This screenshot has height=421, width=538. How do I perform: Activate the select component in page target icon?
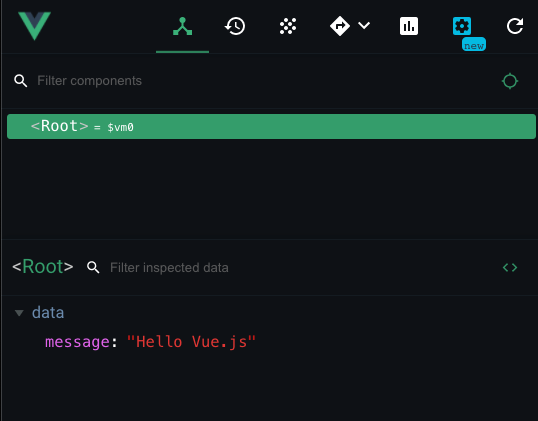[510, 81]
